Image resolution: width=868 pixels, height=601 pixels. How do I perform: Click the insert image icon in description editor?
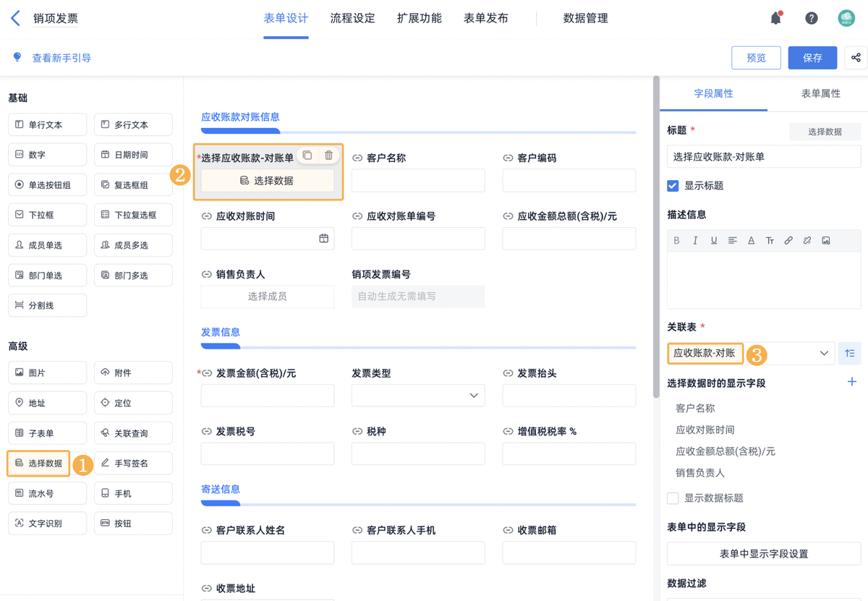point(825,241)
